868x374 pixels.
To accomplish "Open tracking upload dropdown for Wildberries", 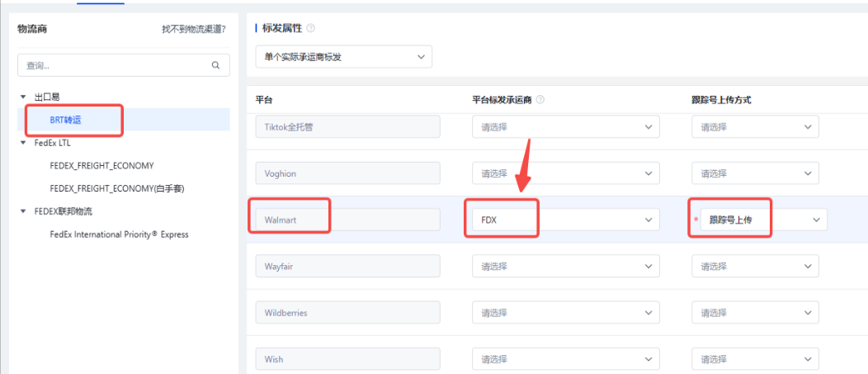I will point(755,313).
